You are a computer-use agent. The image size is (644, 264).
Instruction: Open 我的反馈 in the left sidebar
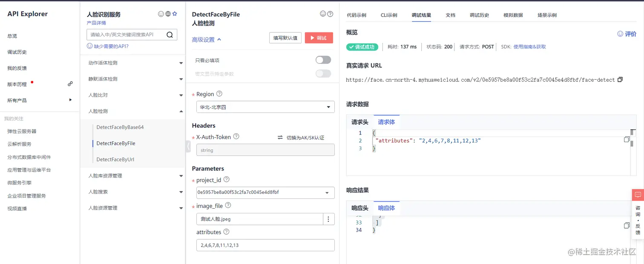pyautogui.click(x=17, y=68)
